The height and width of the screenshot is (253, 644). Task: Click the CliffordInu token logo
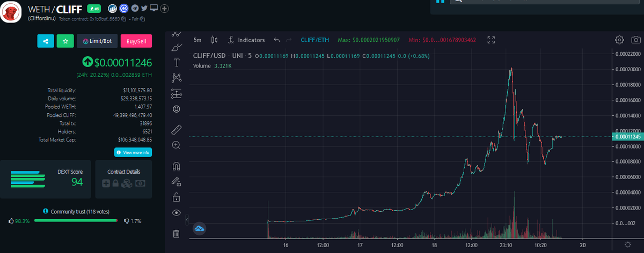(11, 12)
